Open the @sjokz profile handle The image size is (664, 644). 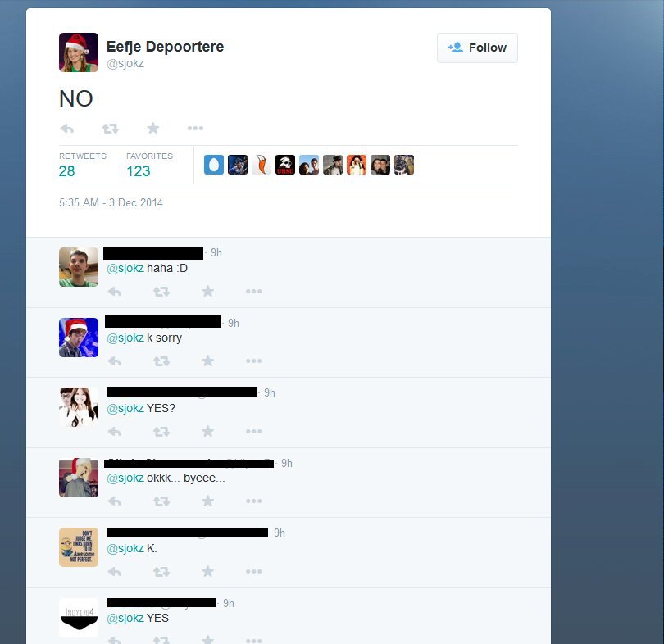125,63
